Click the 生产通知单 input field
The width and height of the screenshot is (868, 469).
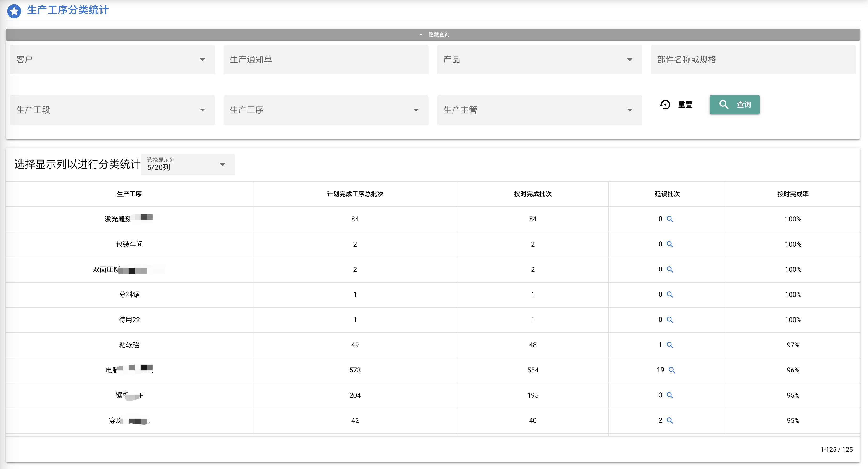[326, 60]
